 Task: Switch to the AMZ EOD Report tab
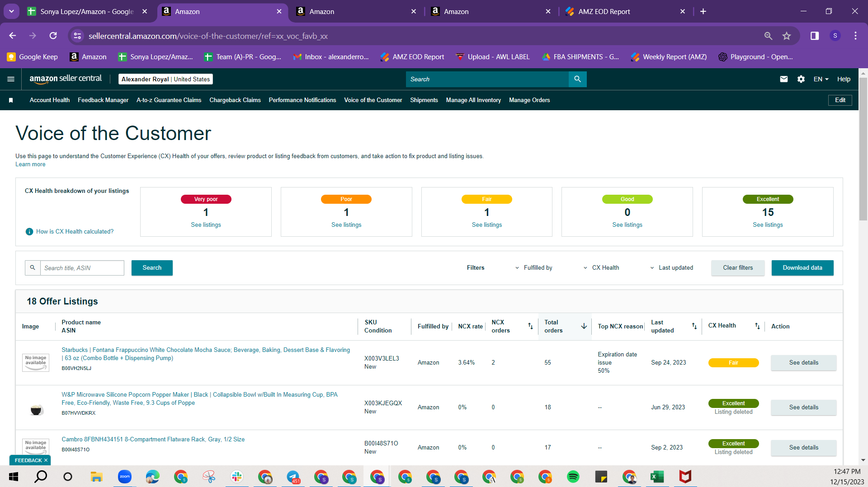pyautogui.click(x=626, y=11)
